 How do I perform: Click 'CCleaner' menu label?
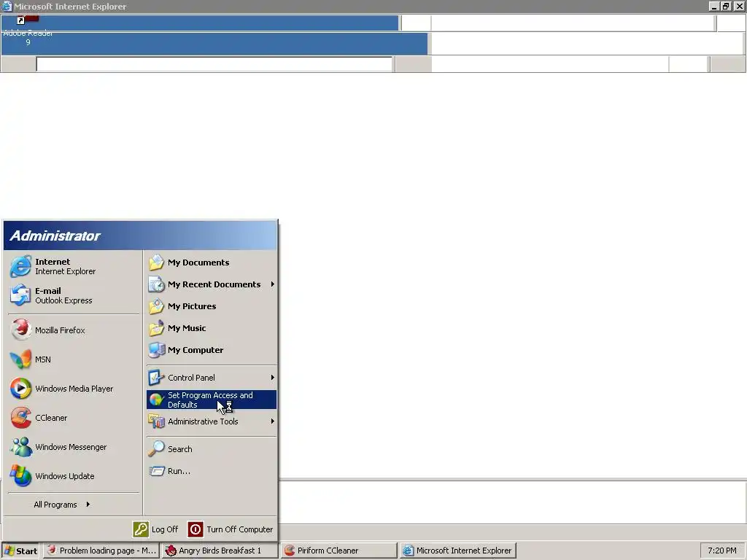(x=51, y=418)
